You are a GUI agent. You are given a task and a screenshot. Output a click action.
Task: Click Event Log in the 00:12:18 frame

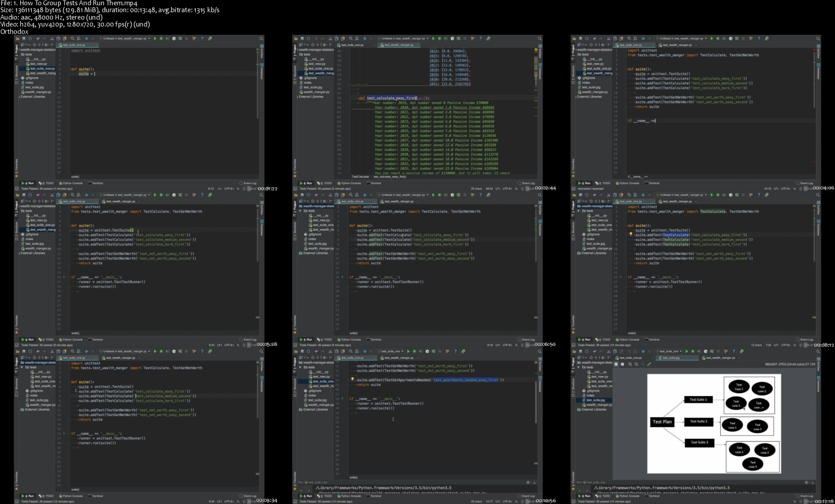tap(805, 496)
